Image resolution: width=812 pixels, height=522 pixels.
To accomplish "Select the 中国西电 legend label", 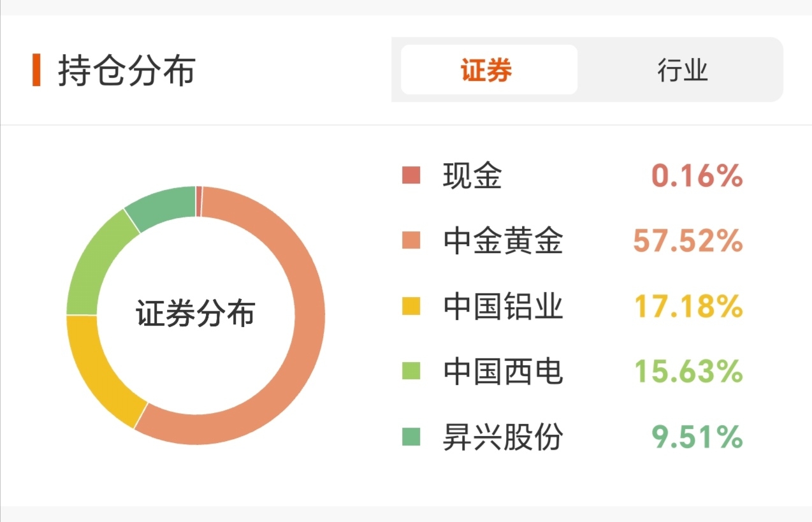I will tap(503, 372).
